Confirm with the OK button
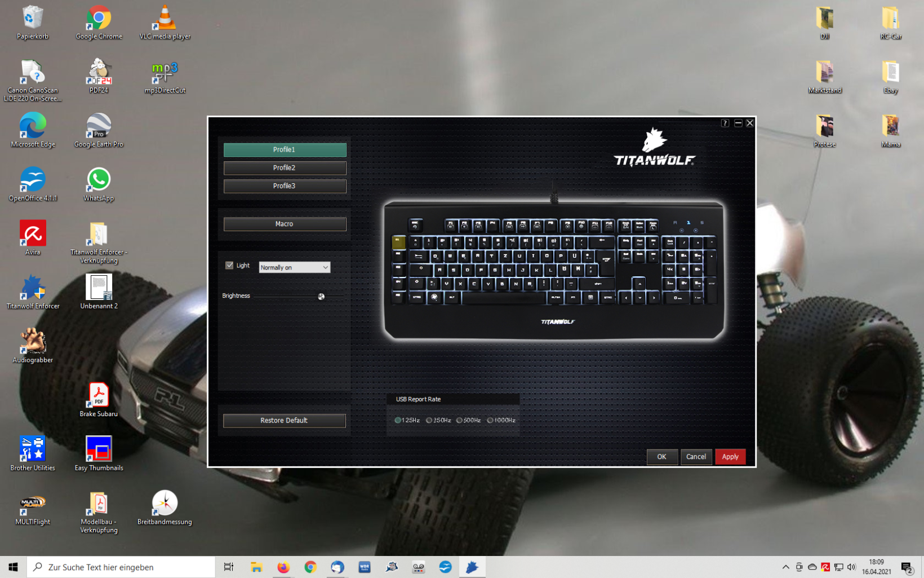 [662, 457]
